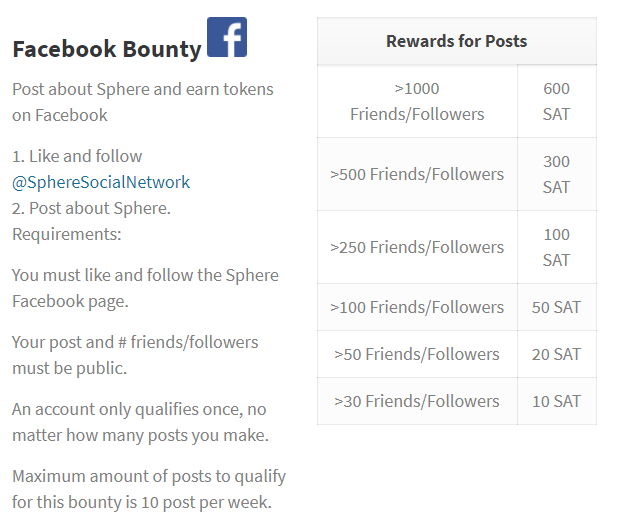
Task: Click the 'account only qualifies once' paragraph
Action: tap(140, 422)
